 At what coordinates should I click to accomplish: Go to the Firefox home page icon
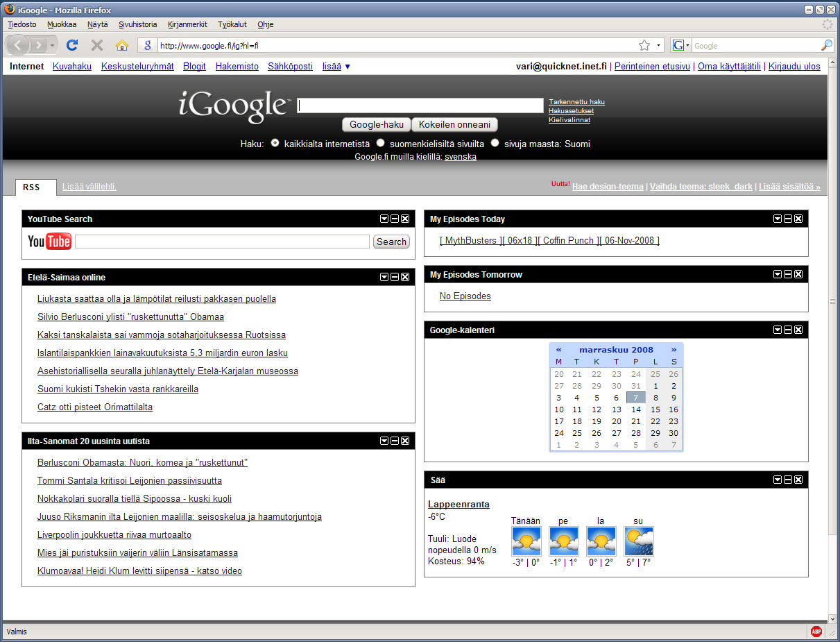pyautogui.click(x=122, y=45)
